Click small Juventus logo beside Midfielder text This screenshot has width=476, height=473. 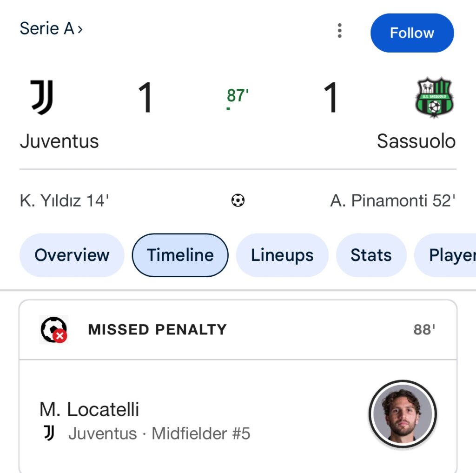point(49,433)
